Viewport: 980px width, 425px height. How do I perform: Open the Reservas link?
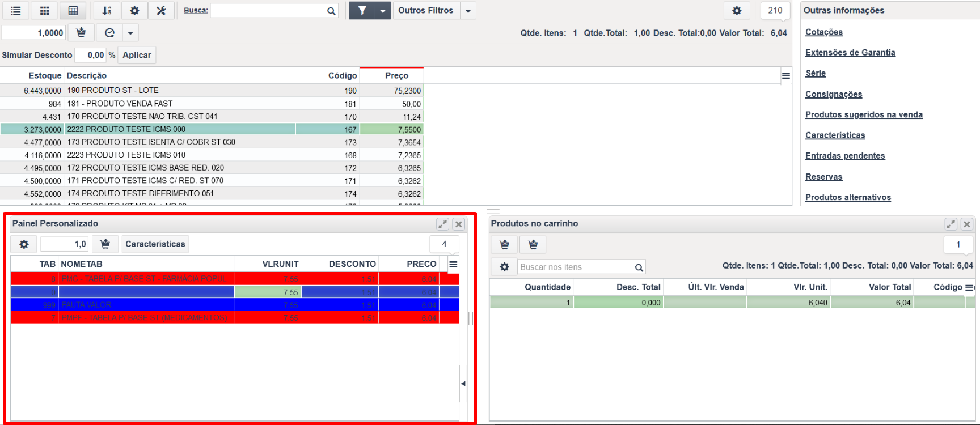pos(823,177)
